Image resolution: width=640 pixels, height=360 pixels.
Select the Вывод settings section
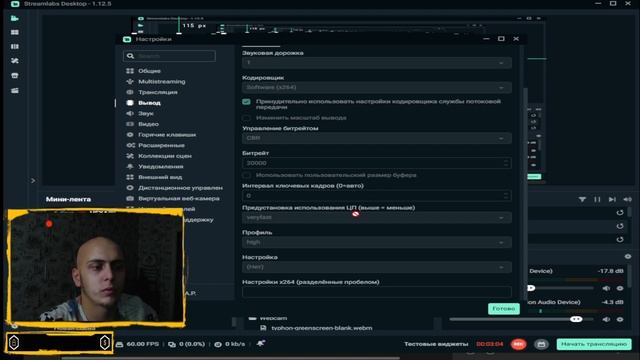tap(149, 103)
